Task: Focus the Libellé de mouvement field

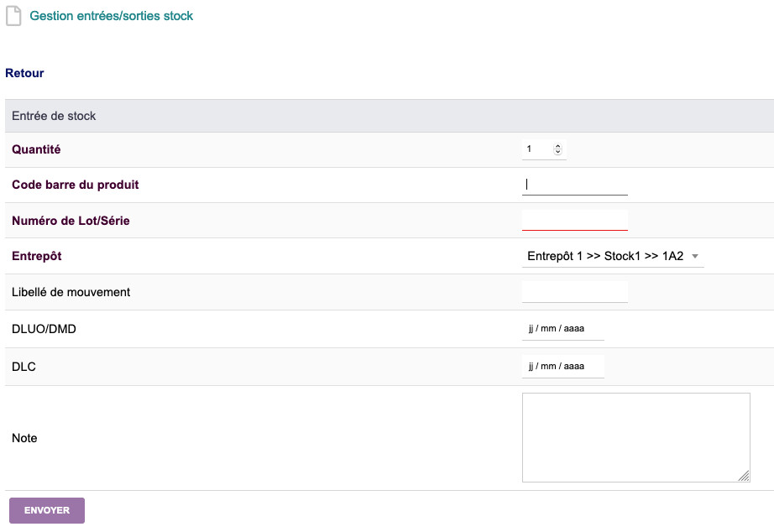Action: (574, 291)
